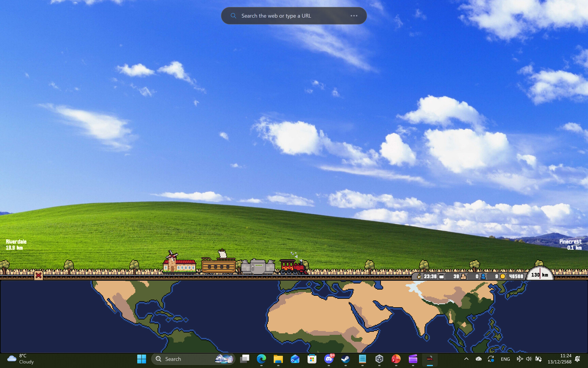Select the calendar day counter icon

pos(441,276)
